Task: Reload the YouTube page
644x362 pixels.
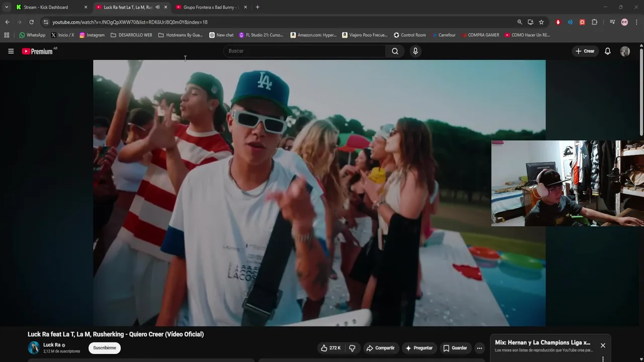Action: click(x=31, y=22)
